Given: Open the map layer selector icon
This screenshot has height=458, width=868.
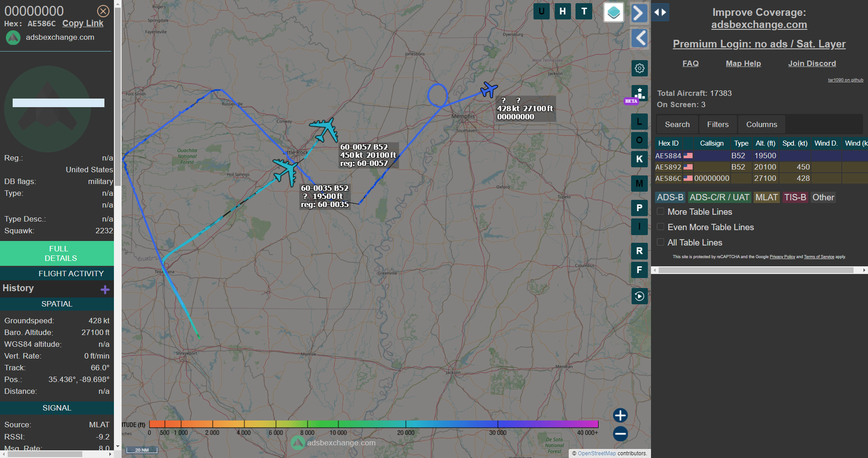Looking at the screenshot, I should pos(613,12).
